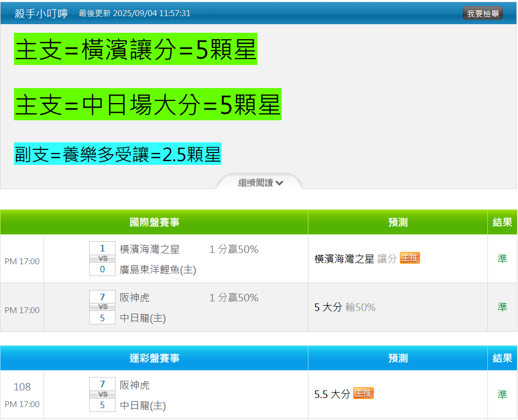Select 中日龍(主) in the 運彩盤 table

point(143,405)
